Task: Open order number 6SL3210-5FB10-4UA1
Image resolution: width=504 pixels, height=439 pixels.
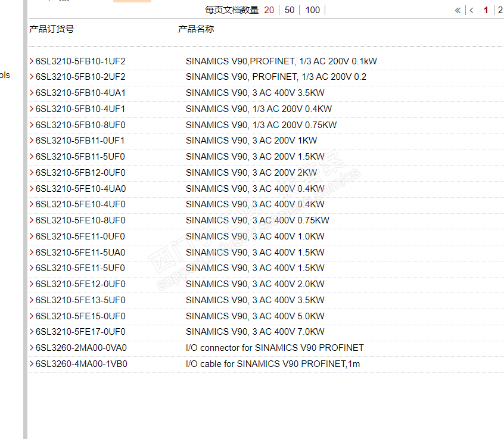Action: click(x=80, y=93)
